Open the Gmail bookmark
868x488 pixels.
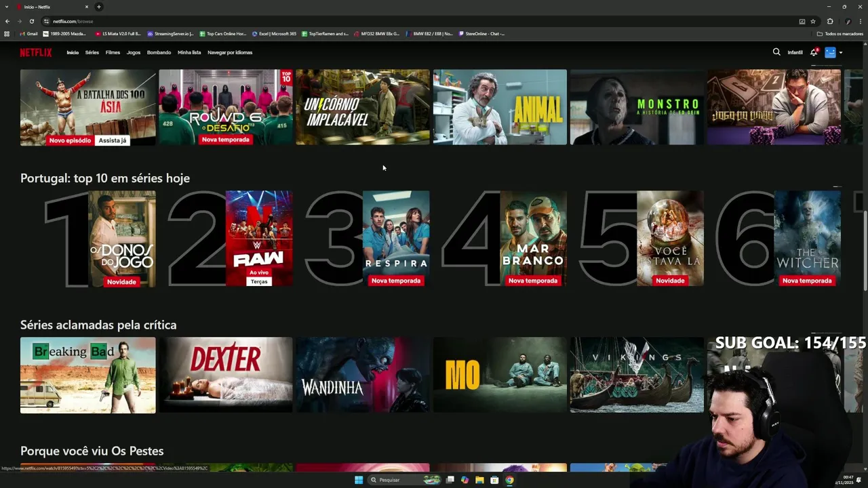coord(28,33)
